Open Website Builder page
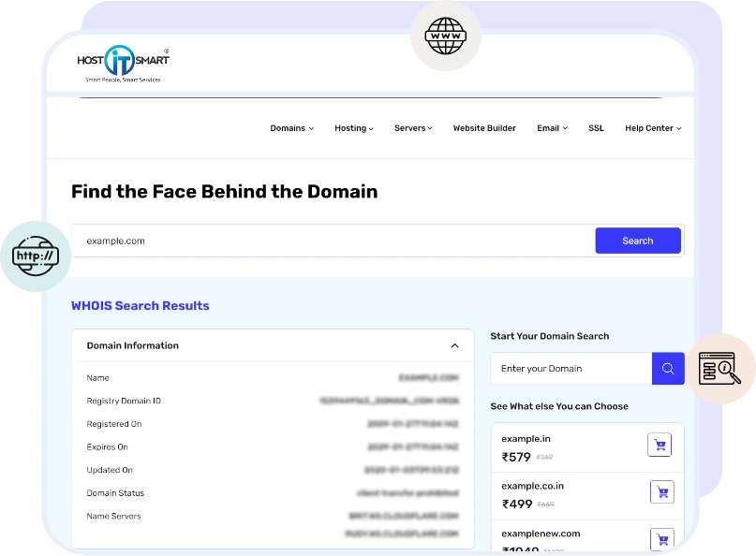756x556 pixels. pos(484,128)
